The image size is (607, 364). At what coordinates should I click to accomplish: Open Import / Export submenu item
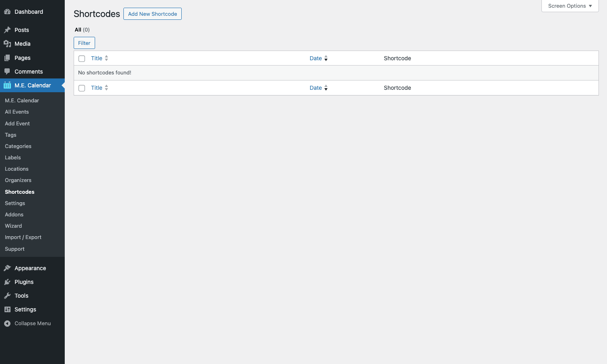click(23, 237)
